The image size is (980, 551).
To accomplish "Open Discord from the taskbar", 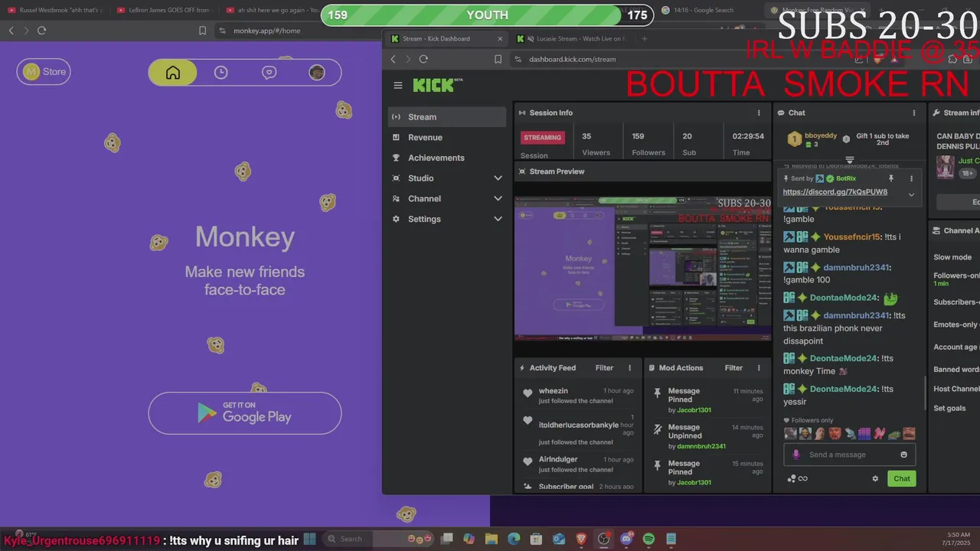I will tap(626, 539).
